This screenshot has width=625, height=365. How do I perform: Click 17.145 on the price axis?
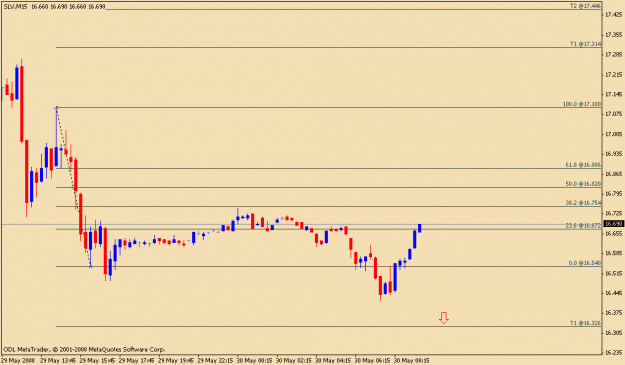click(614, 94)
